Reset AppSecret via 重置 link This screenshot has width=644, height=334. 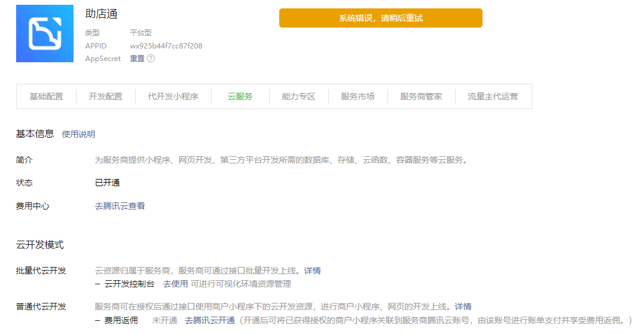[137, 59]
